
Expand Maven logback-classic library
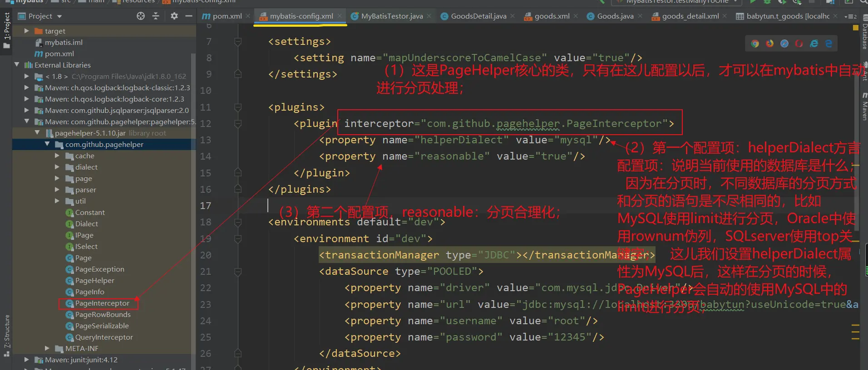(x=26, y=88)
